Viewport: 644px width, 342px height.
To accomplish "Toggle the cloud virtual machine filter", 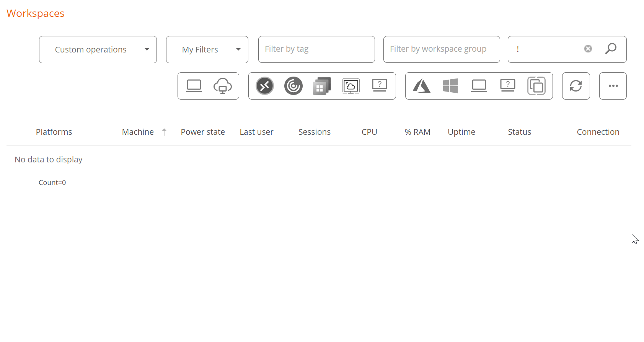I will click(x=223, y=86).
